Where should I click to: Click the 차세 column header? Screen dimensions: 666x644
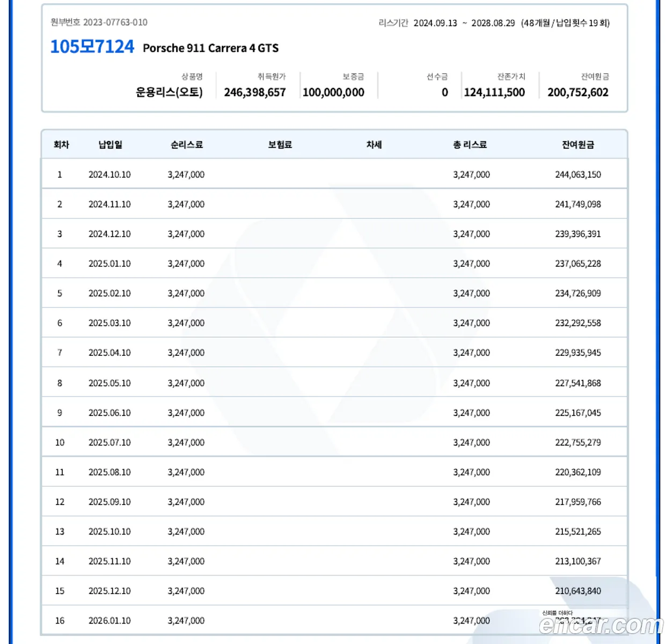point(374,145)
